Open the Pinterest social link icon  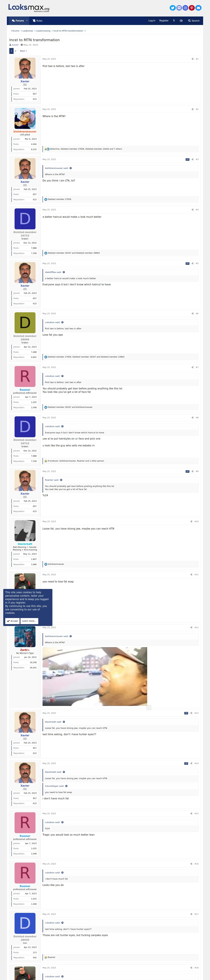pos(192,8)
